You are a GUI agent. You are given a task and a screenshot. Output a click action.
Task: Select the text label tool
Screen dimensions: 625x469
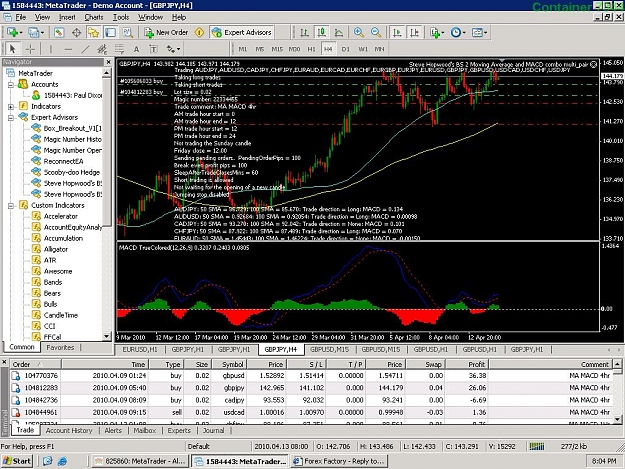point(153,49)
